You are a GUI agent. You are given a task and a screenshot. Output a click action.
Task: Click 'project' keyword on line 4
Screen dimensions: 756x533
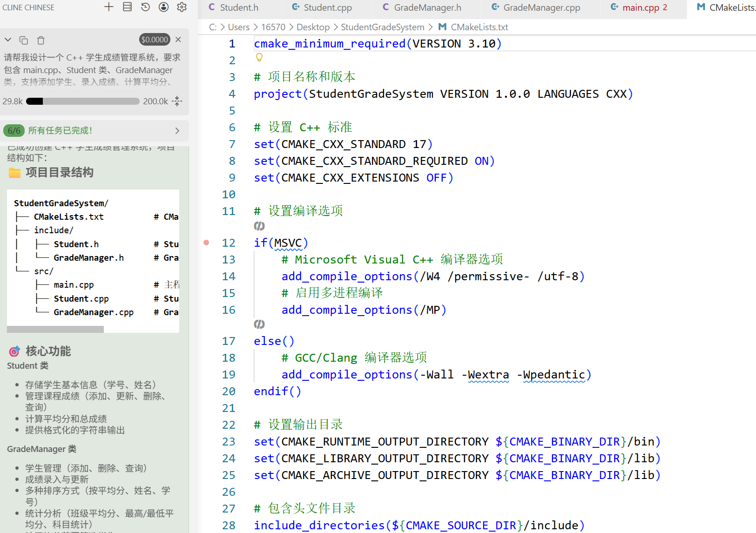(278, 94)
